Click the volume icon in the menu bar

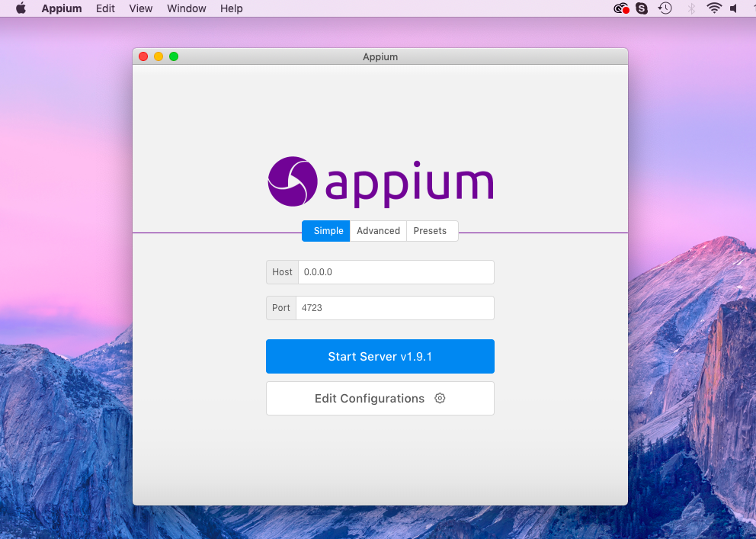(733, 8)
